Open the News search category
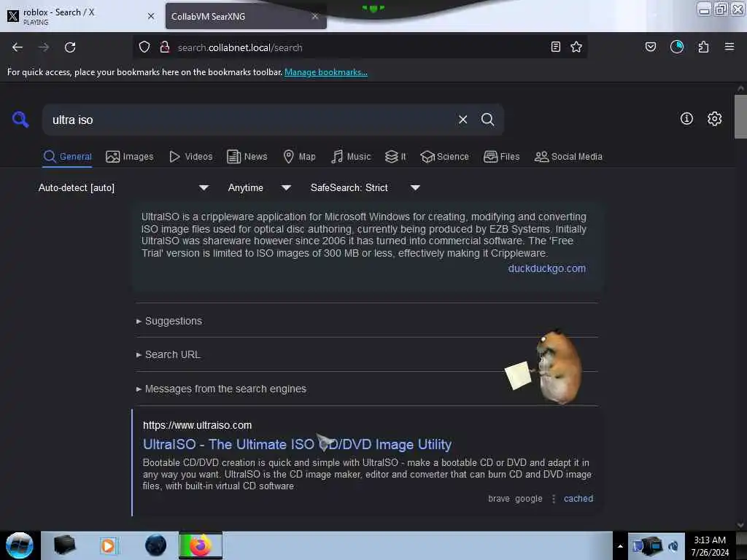The image size is (747, 560). pos(247,157)
